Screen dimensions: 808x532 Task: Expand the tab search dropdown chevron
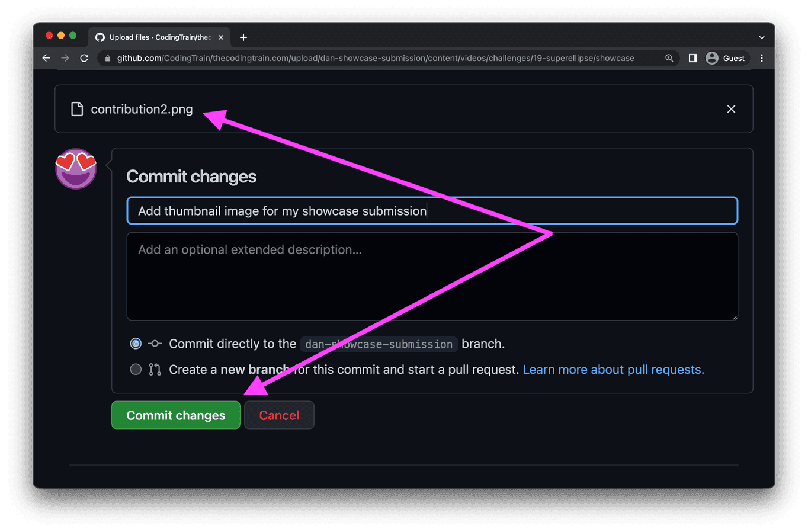pyautogui.click(x=761, y=37)
